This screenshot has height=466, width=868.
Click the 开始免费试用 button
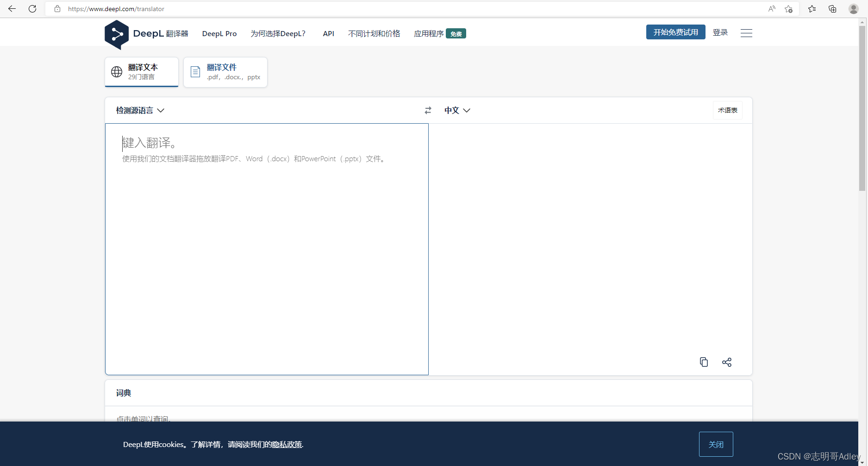(676, 32)
